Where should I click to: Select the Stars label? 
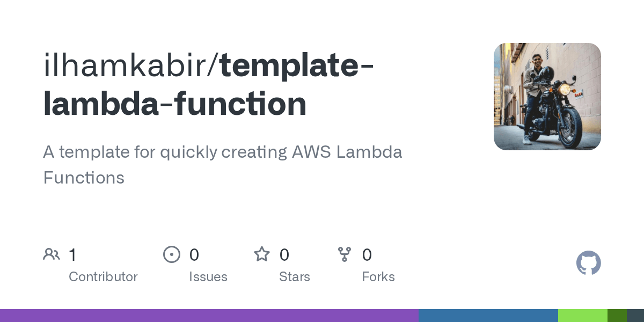[295, 277]
